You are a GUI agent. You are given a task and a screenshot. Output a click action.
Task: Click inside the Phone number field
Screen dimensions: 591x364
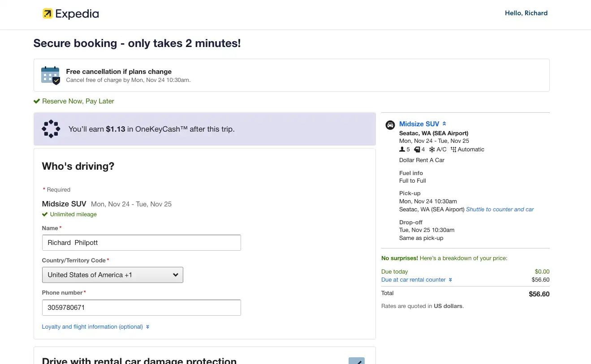(141, 308)
